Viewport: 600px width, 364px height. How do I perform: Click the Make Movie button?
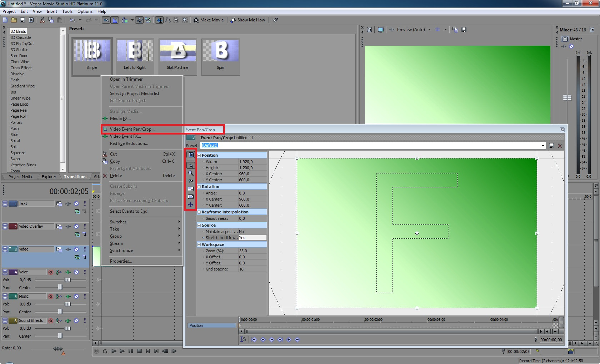(209, 20)
